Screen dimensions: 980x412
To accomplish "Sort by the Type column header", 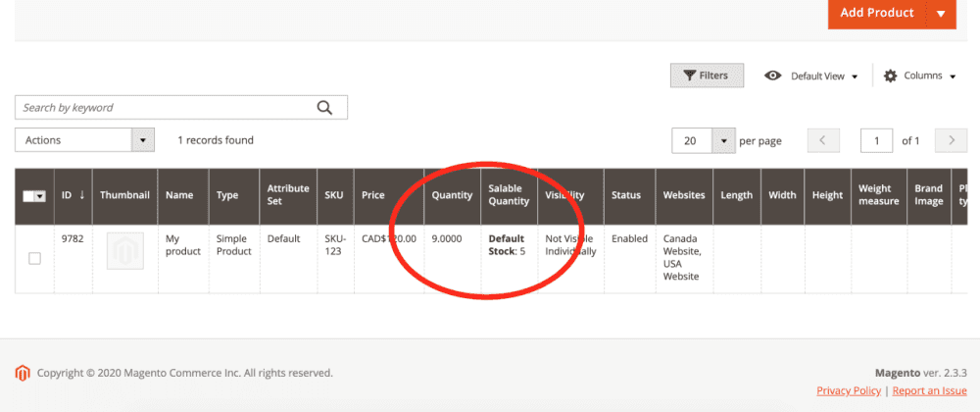I will (x=234, y=195).
